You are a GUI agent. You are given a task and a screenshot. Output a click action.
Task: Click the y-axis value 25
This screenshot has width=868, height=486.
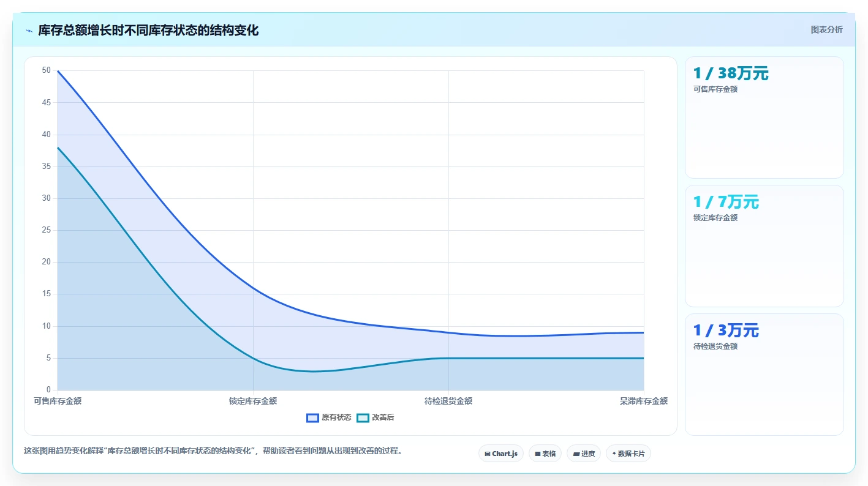[47, 230]
